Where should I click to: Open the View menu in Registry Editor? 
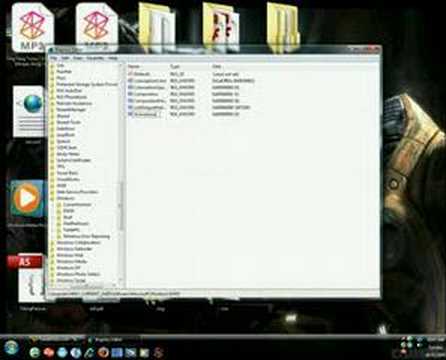(x=78, y=58)
